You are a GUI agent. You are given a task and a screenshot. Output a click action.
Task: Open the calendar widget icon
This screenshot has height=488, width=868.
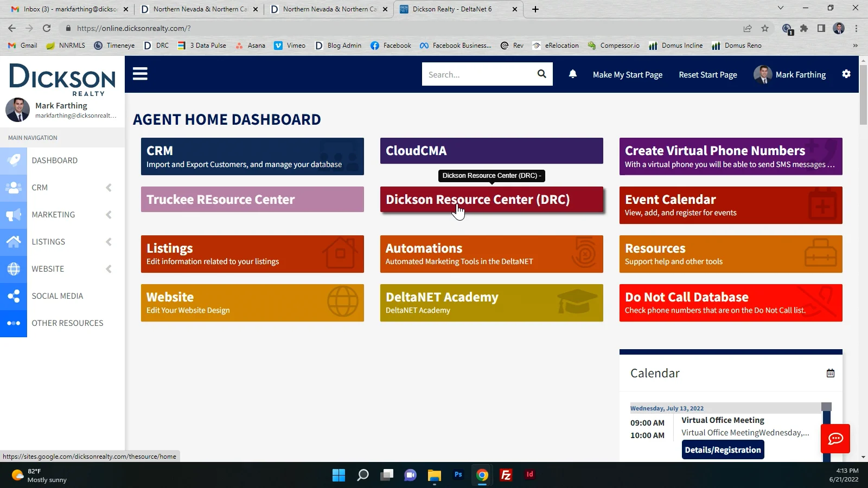point(830,373)
